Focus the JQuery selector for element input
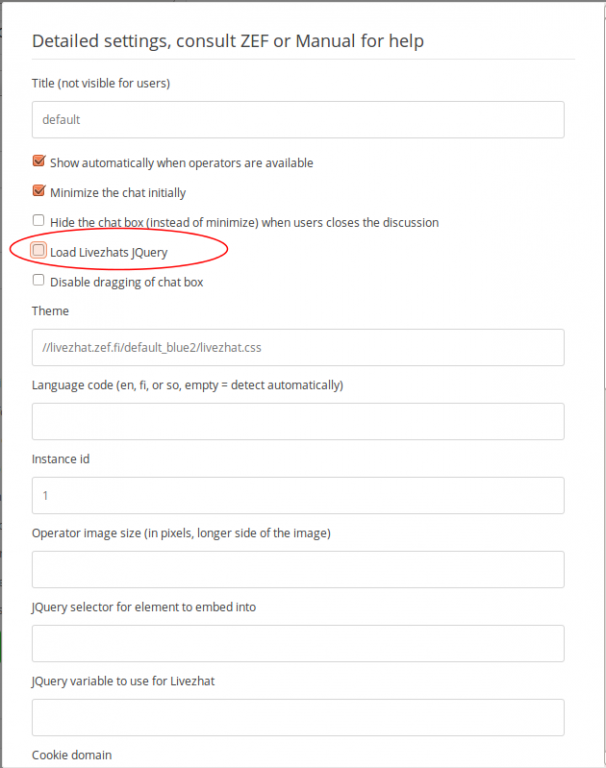606x768 pixels. click(298, 643)
